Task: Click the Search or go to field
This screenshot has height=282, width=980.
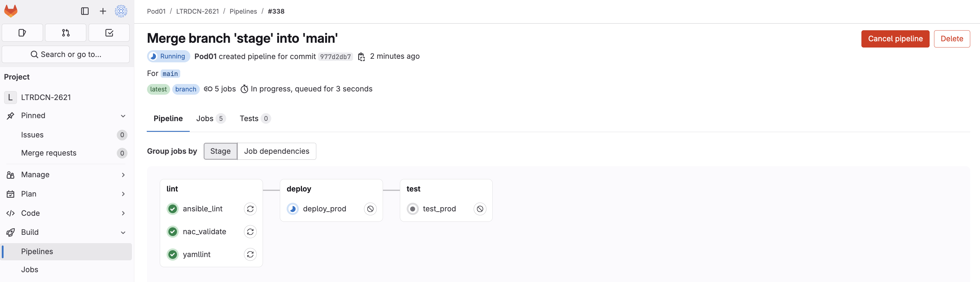Action: [66, 55]
